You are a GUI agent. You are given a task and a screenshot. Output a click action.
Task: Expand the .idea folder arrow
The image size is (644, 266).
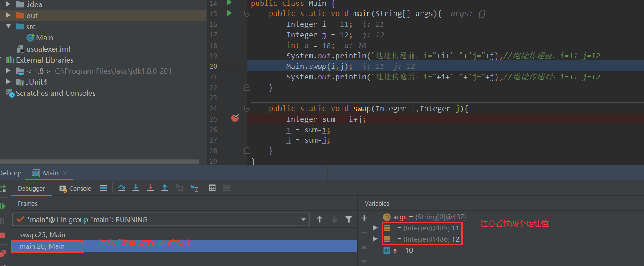[8, 4]
